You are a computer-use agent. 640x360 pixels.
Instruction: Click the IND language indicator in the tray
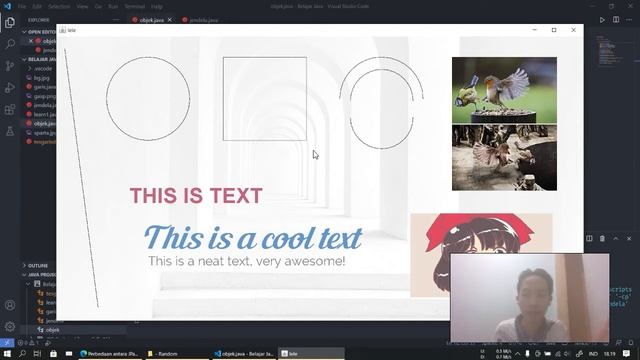click(x=593, y=353)
